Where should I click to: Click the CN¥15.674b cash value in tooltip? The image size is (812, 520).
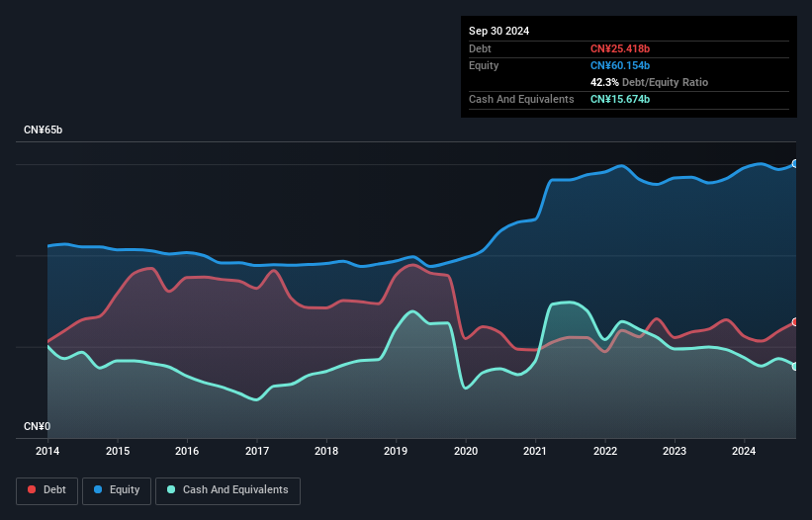(x=620, y=99)
